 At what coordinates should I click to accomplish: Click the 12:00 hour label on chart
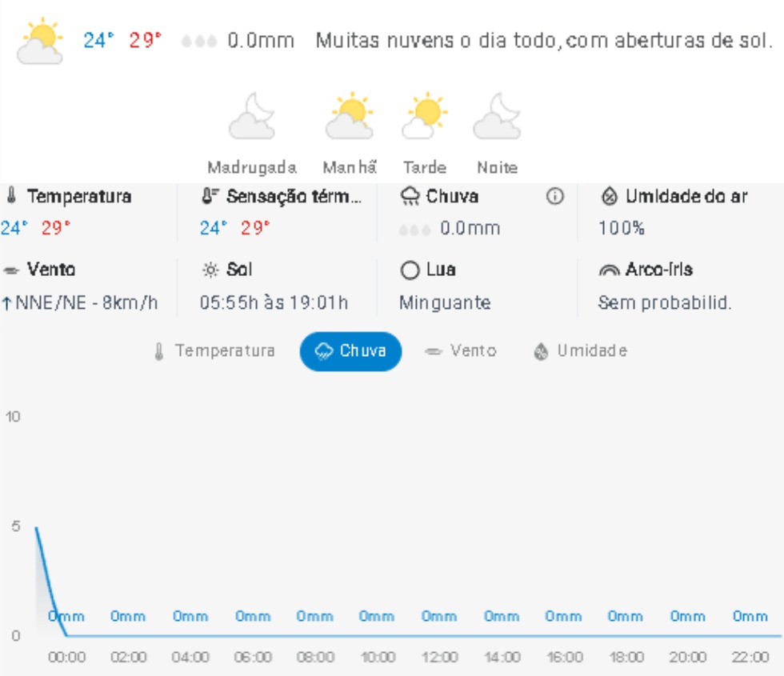(x=440, y=658)
